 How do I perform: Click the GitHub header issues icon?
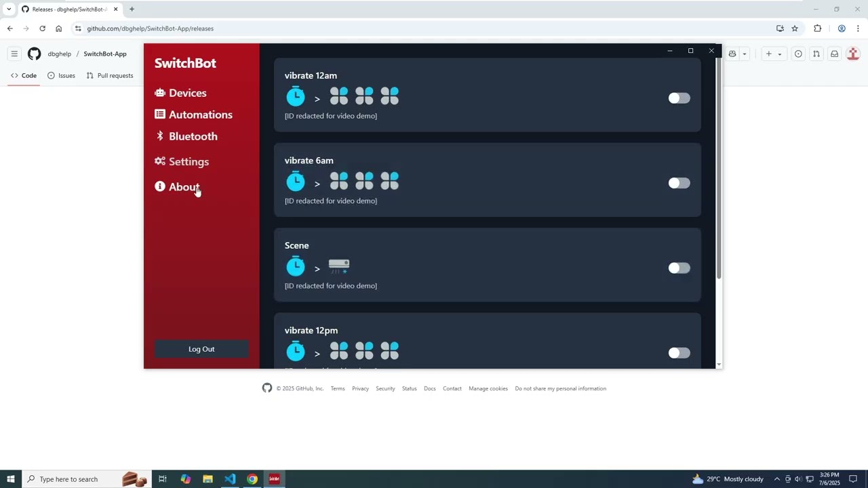pos(798,54)
